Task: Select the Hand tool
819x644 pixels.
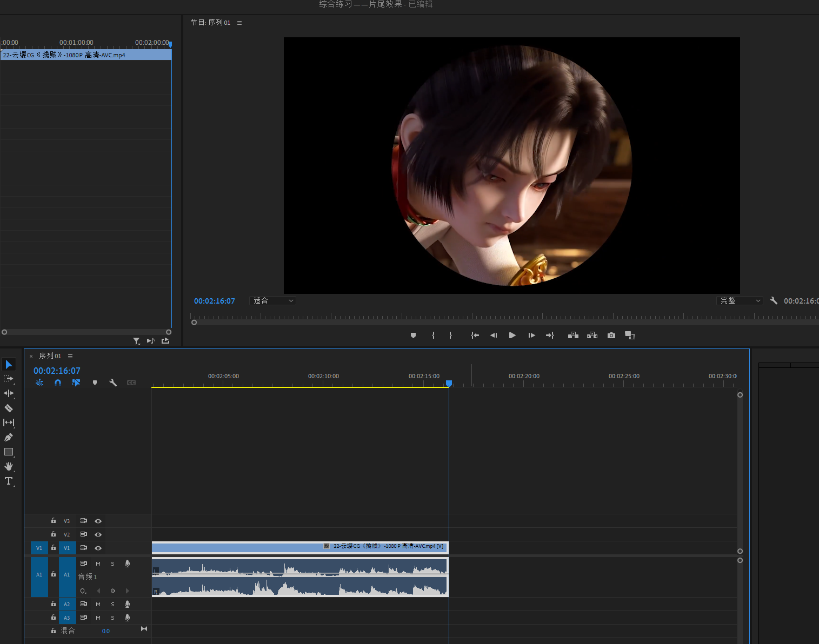Action: 9,466
